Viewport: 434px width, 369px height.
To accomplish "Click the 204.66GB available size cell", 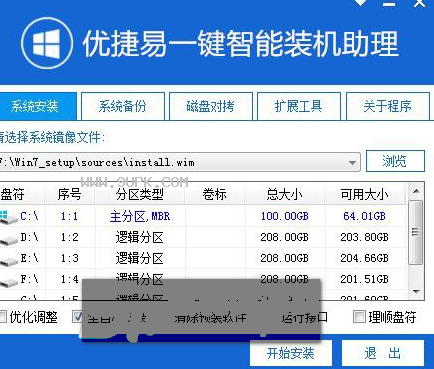I will tap(364, 258).
